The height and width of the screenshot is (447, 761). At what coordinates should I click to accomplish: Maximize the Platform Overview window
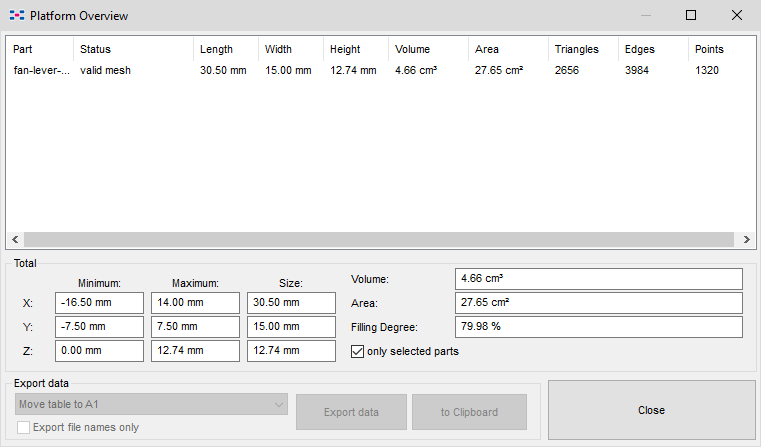tap(691, 16)
